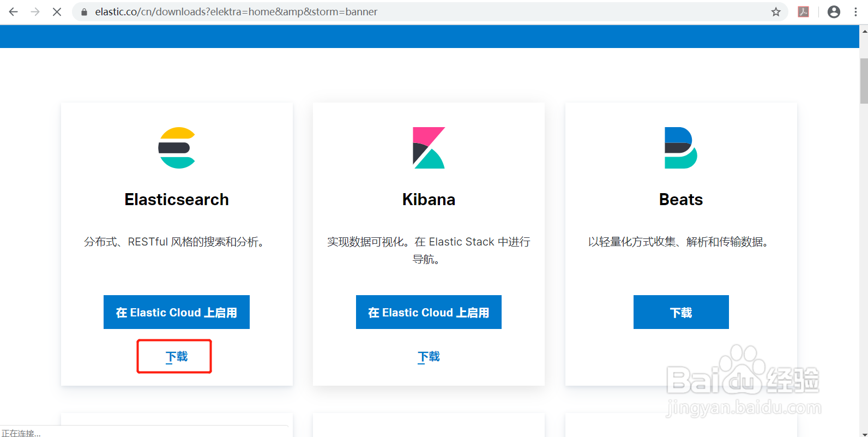The height and width of the screenshot is (437, 868).
Task: Click the Beats logo icon
Action: tap(681, 148)
